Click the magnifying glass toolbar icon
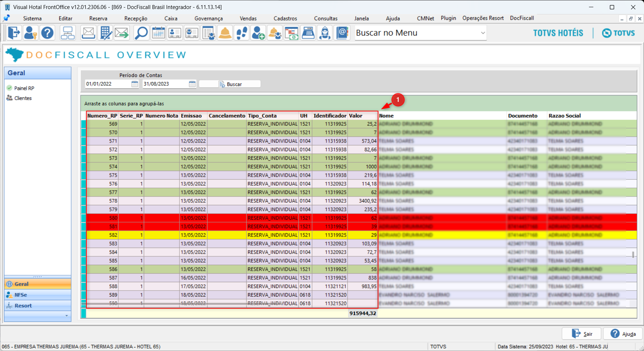This screenshot has height=351, width=644. 141,33
